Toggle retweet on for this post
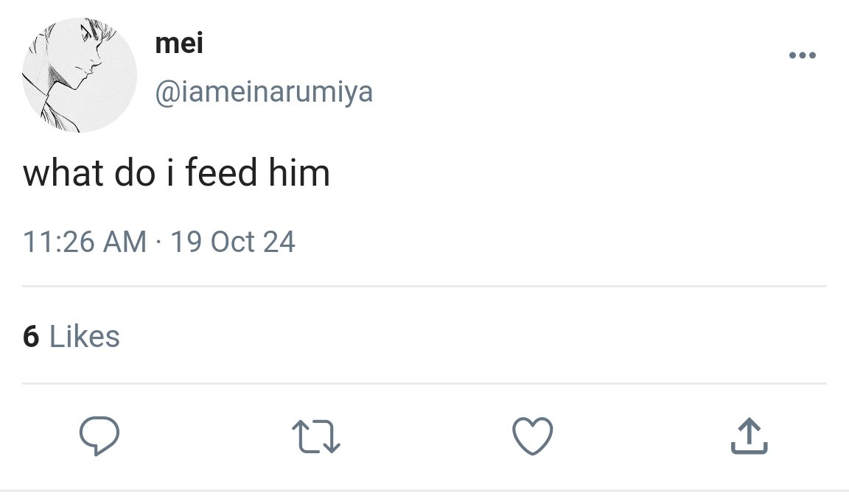 pyautogui.click(x=316, y=436)
